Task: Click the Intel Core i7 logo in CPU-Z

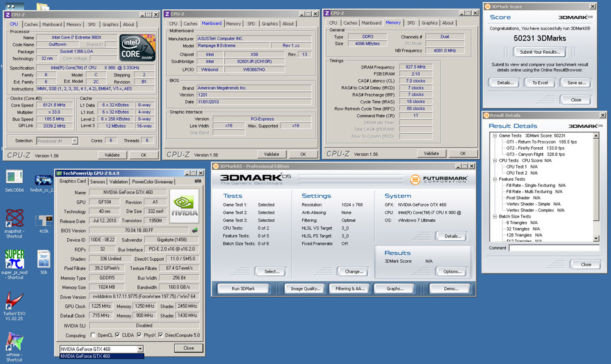Action: click(137, 48)
